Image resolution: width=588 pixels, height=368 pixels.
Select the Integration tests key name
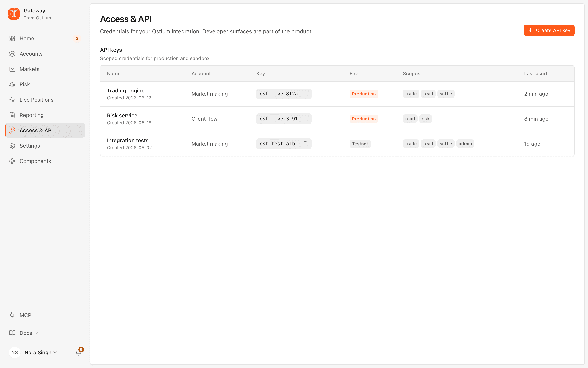128,140
